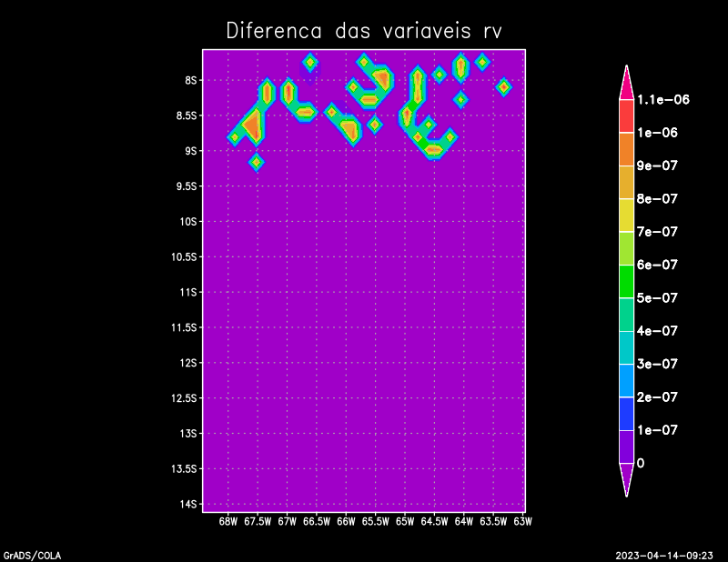
Task: Pick the orange colorbar segment between 9e-07 and 1e-06
Action: (626, 149)
